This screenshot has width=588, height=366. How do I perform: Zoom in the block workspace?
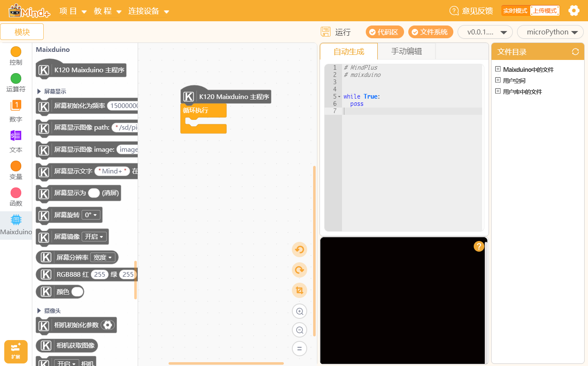(x=300, y=312)
